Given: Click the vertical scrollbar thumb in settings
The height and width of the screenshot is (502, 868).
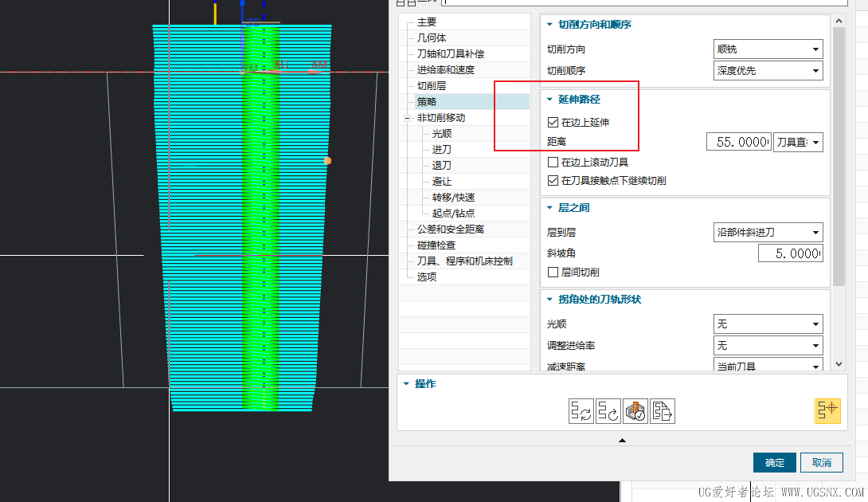Looking at the screenshot, I should tap(839, 157).
